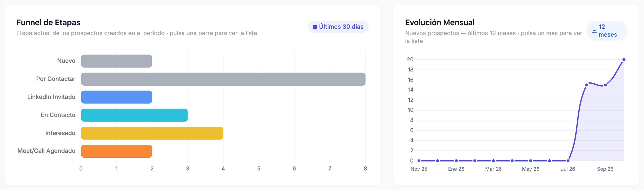The width and height of the screenshot is (644, 190).
Task: Click the line chart icon beside 12 meses
Action: tap(594, 31)
